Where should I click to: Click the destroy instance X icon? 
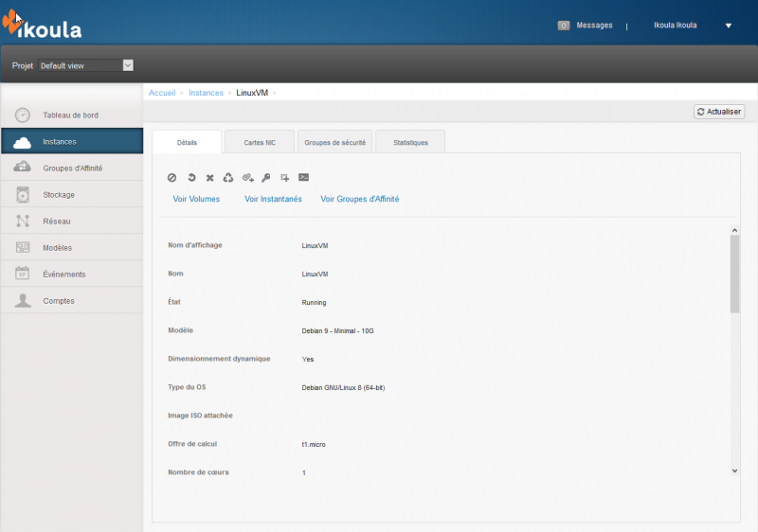click(209, 178)
